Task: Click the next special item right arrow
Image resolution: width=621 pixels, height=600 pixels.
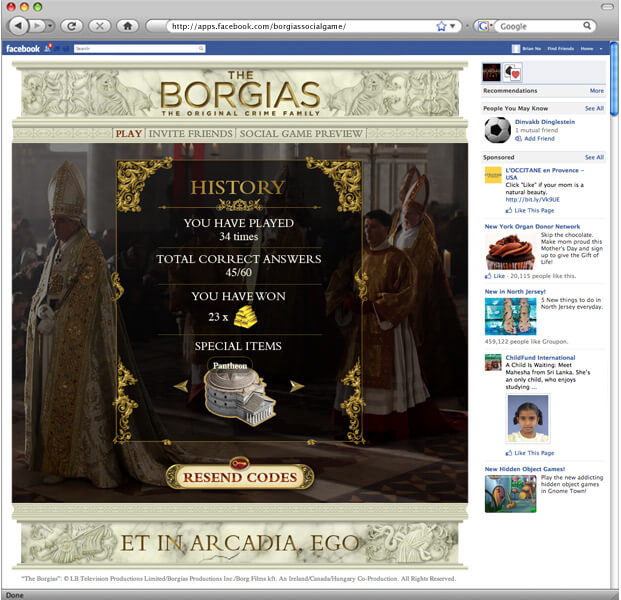Action: click(297, 386)
